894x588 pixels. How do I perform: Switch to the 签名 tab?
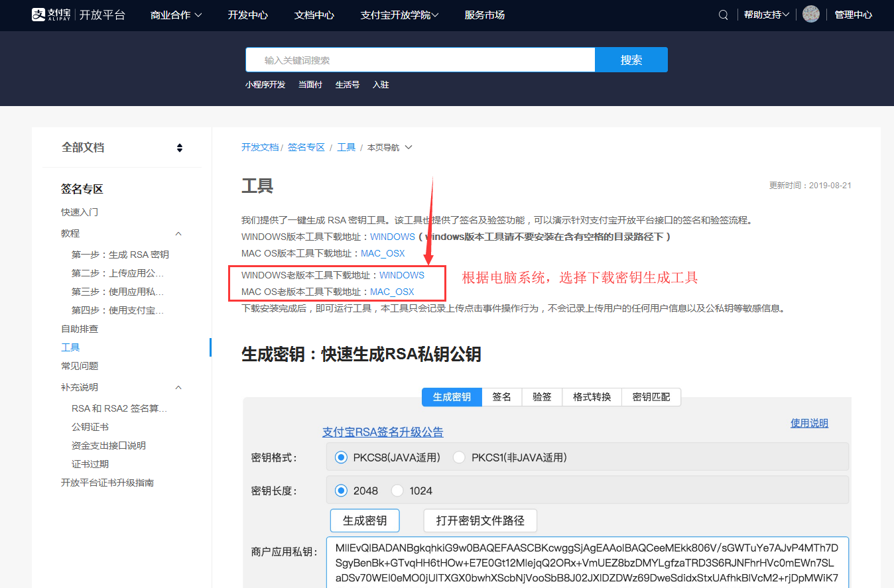tap(502, 397)
